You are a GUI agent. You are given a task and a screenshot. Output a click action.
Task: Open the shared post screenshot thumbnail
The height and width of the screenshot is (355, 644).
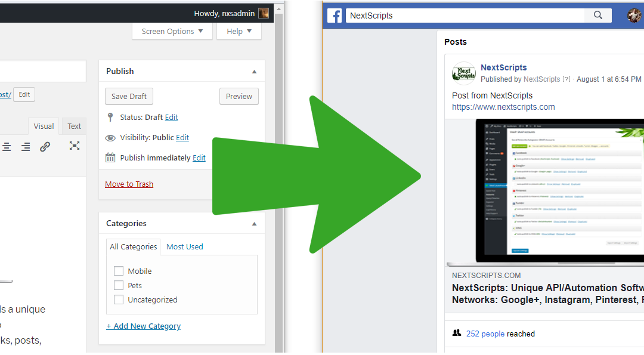tap(544, 193)
